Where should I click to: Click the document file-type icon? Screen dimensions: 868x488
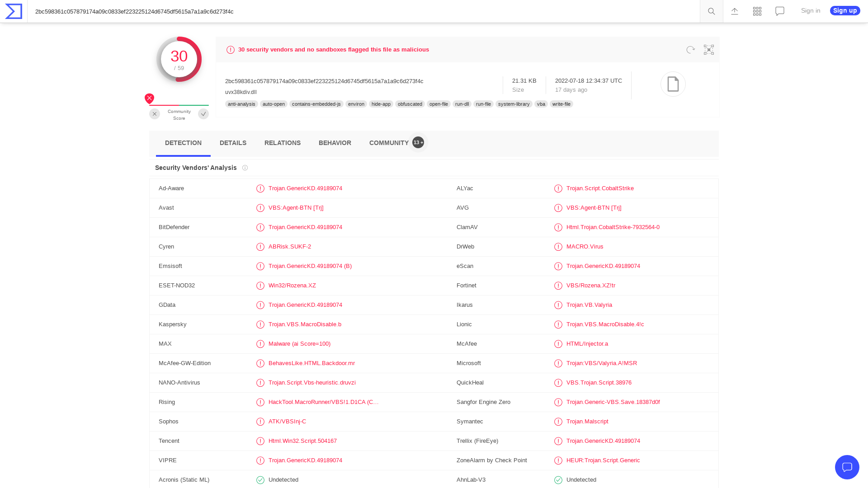[673, 84]
